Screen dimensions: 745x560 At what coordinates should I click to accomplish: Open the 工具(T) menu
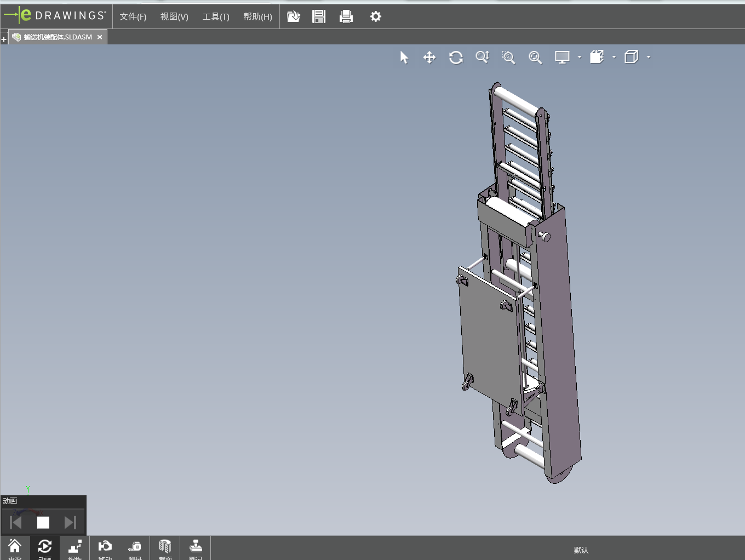pos(216,16)
